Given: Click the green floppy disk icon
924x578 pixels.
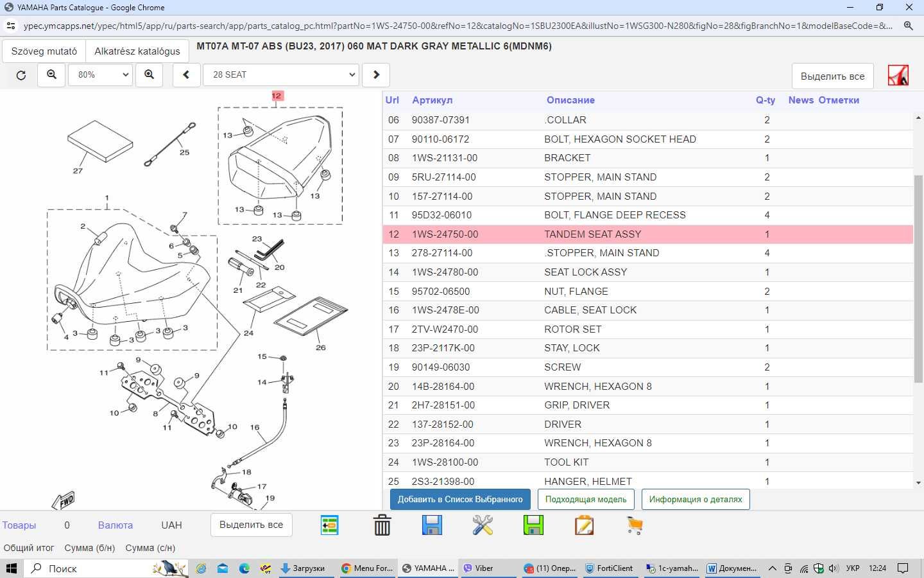Looking at the screenshot, I should coord(533,525).
